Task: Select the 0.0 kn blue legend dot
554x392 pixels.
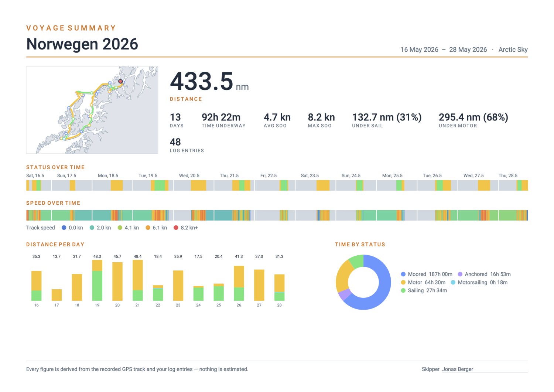Action: (64, 228)
